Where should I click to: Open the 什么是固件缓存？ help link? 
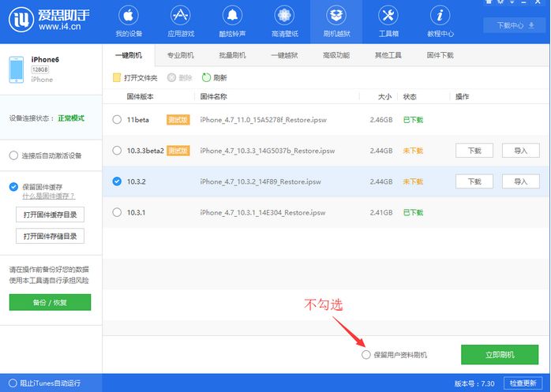(x=48, y=196)
